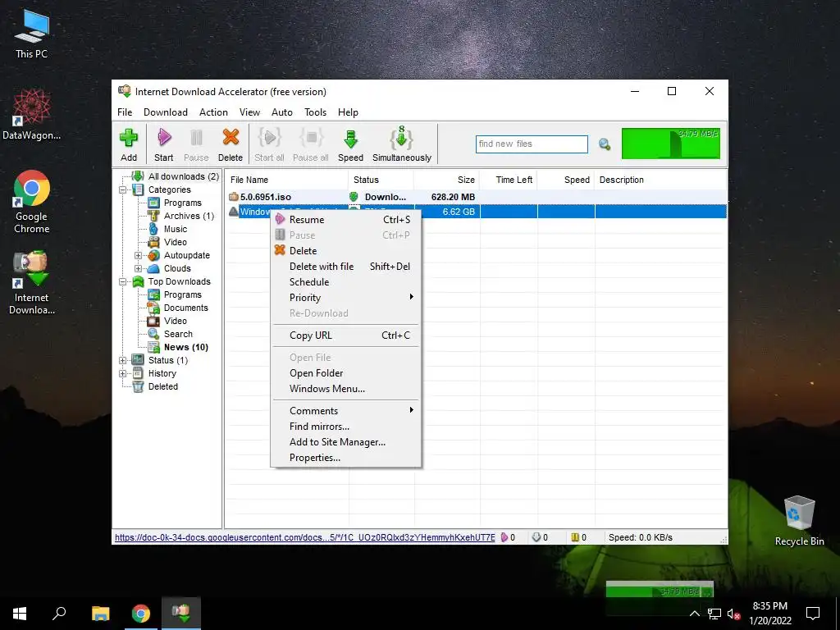The height and width of the screenshot is (630, 840).
Task: Open the Tools menu
Action: (316, 112)
